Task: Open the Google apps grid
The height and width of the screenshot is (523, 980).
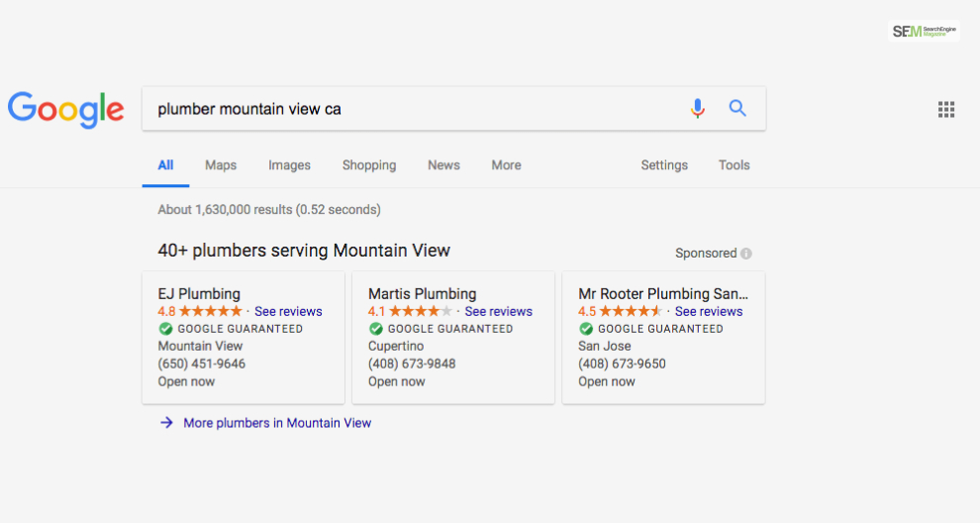Action: (x=945, y=110)
